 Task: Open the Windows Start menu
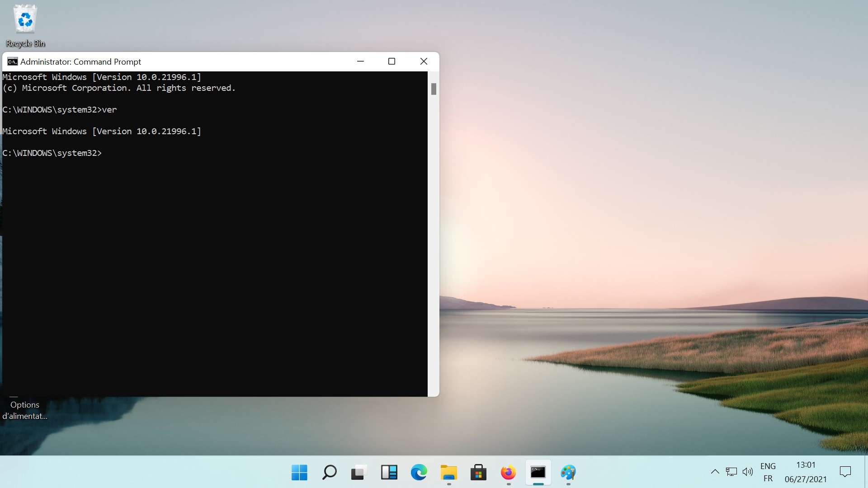coord(299,473)
